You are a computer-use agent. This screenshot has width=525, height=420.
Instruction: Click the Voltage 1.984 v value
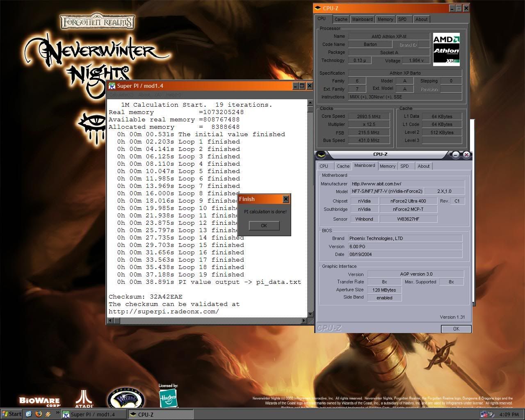coord(417,60)
